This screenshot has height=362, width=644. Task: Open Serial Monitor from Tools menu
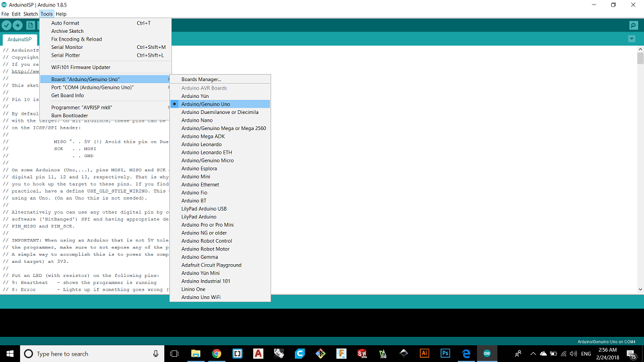[x=106, y=47]
